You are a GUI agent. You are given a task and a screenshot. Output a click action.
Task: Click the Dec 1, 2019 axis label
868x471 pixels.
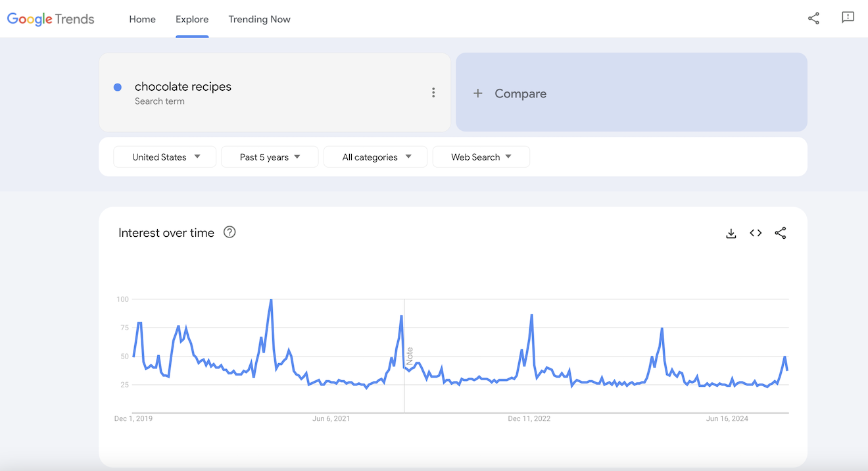(133, 418)
